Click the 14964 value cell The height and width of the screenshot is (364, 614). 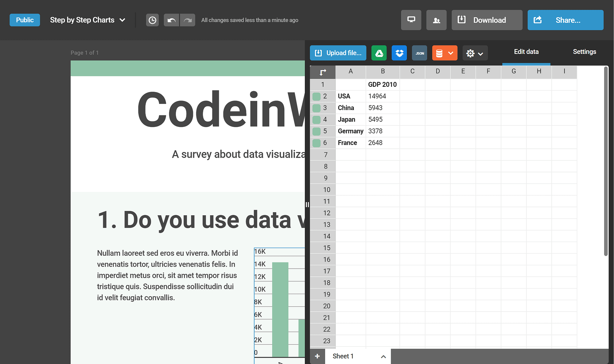[x=383, y=96]
